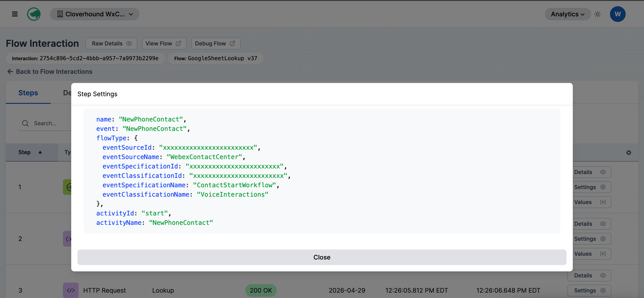This screenshot has width=644, height=298.
Task: Click the 200 OK status badge
Action: click(261, 290)
